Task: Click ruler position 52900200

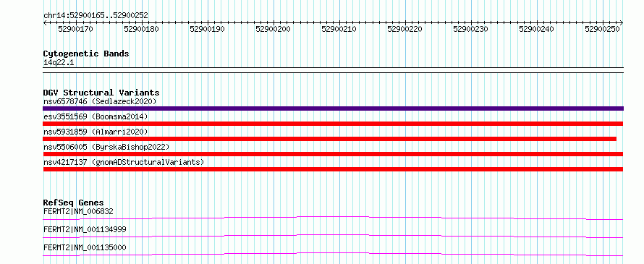Action: pos(273,29)
